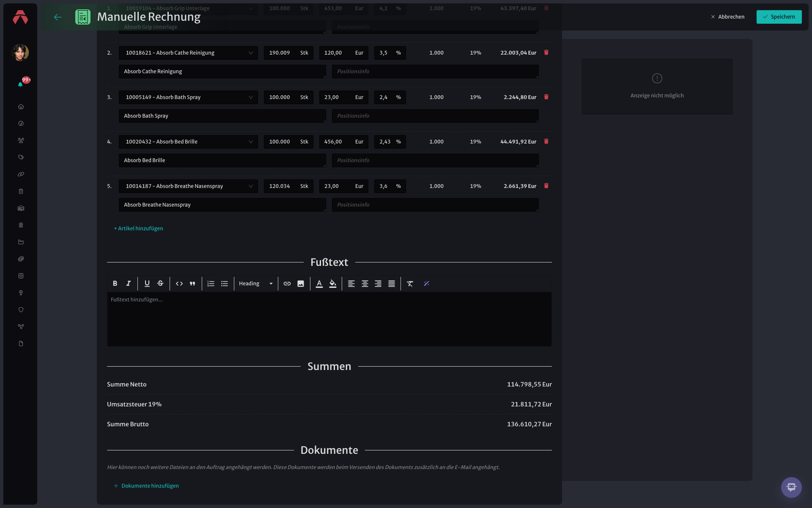
Task: Go back with the arrow icon
Action: tap(58, 17)
